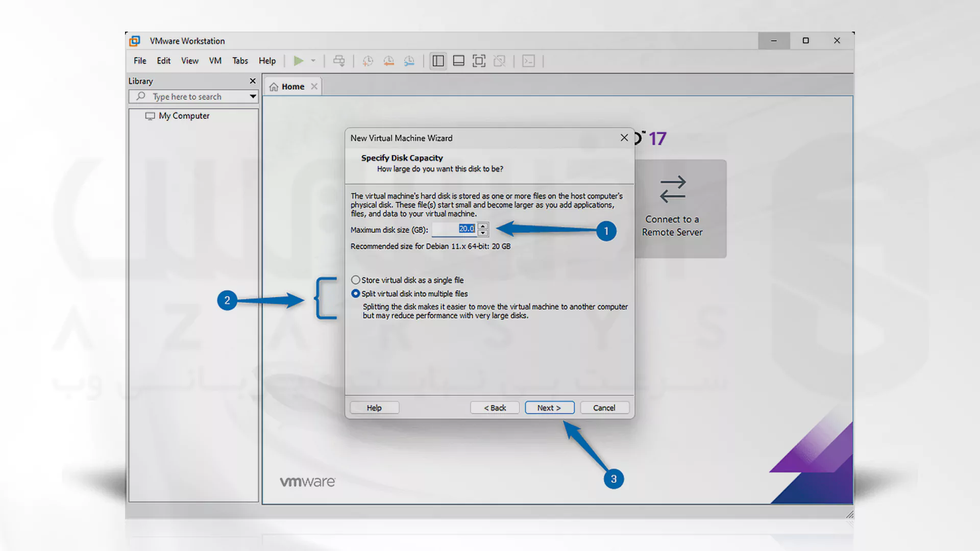Click the Enter Full Screen toolbar icon
The width and height of the screenshot is (980, 551).
(x=479, y=61)
